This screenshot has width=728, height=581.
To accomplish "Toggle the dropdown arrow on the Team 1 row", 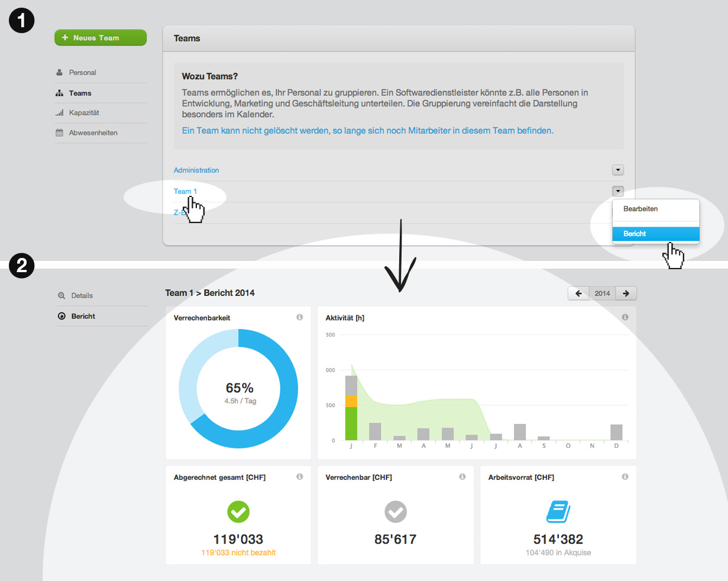I will [618, 191].
